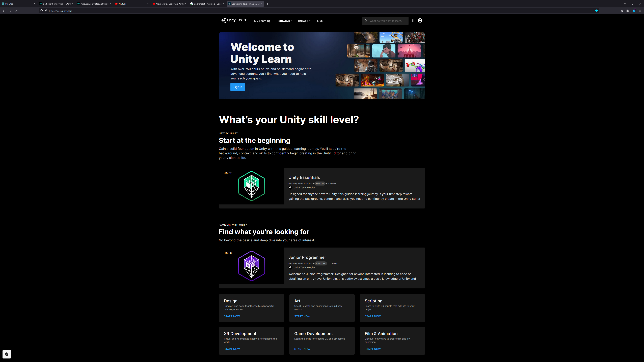This screenshot has width=644, height=362.
Task: Open the user account profile icon
Action: [420, 20]
